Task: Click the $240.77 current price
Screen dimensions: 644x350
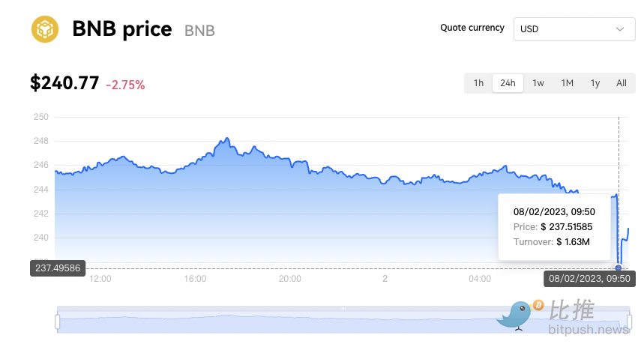Action: click(64, 83)
